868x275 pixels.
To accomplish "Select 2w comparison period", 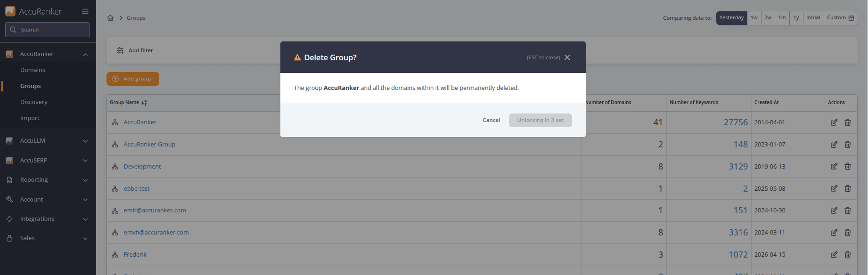I will pyautogui.click(x=768, y=18).
